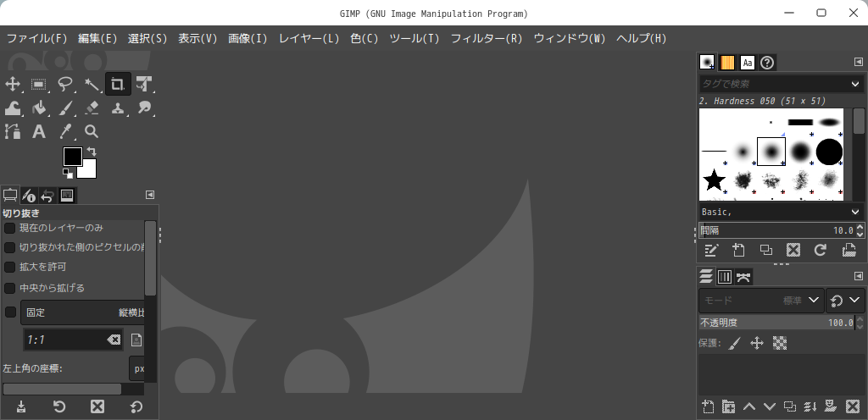Open the 色(C) menu

click(x=364, y=39)
